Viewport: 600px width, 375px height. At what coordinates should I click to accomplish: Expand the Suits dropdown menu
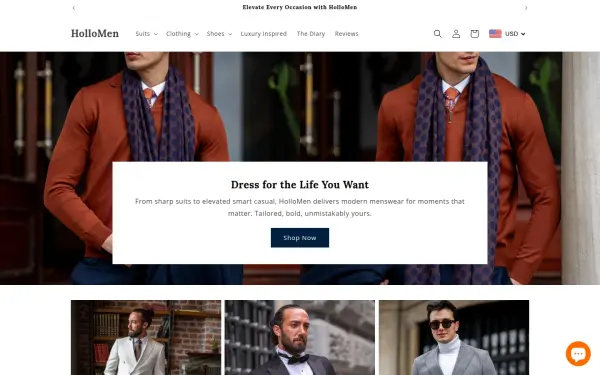(147, 34)
